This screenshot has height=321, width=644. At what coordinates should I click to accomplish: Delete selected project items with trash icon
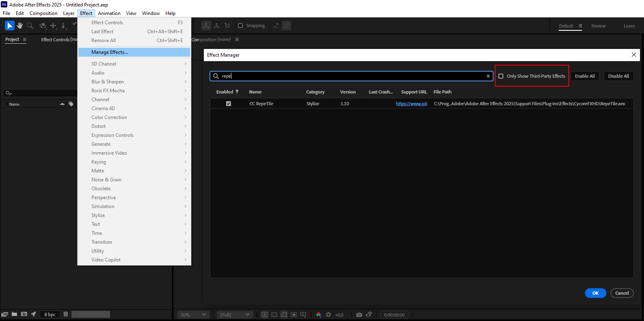tap(66, 314)
